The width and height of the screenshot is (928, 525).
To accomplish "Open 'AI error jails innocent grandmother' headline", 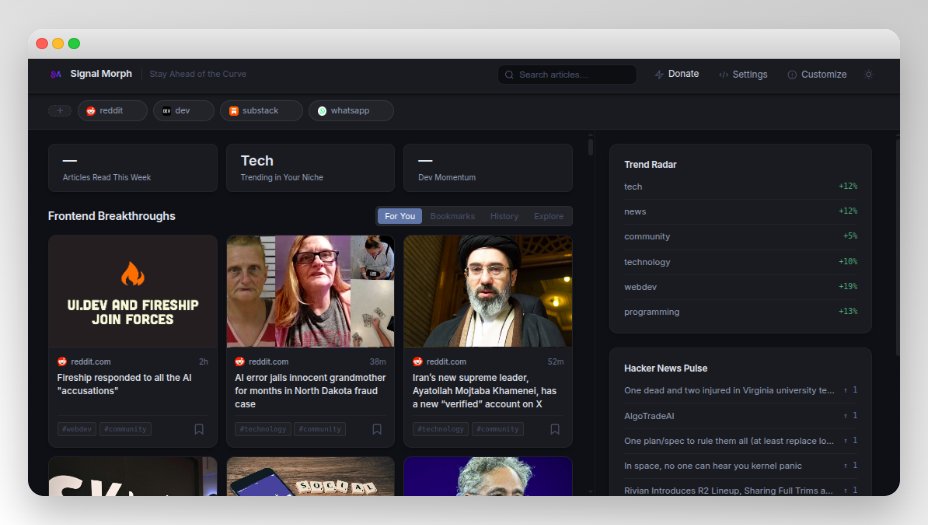I will pos(310,391).
